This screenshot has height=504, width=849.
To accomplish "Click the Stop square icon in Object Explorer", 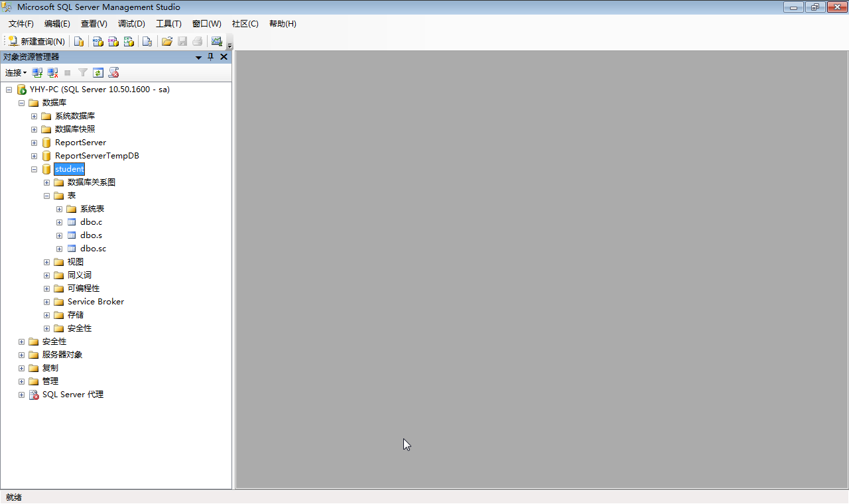I will point(68,72).
